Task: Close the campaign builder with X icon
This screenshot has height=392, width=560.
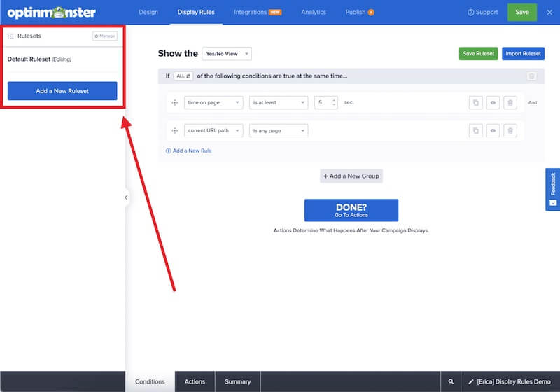Action: coord(549,12)
